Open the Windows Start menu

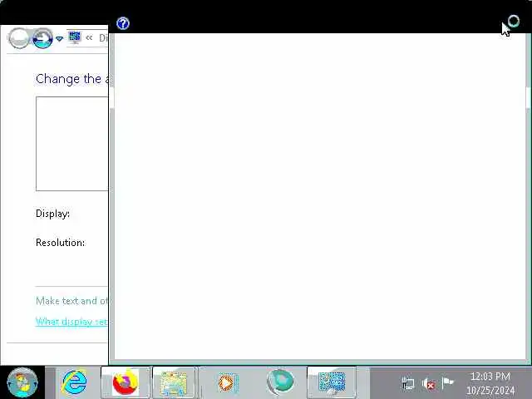point(22,382)
